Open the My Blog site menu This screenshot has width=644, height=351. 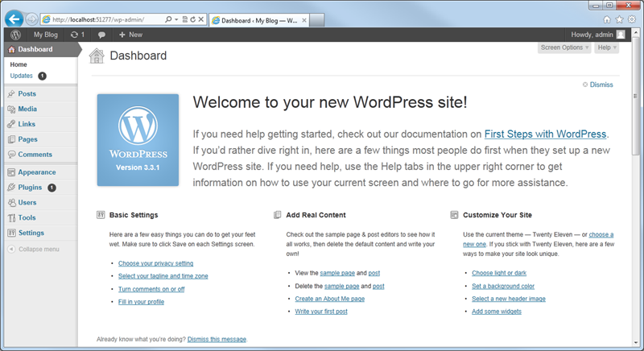coord(46,35)
